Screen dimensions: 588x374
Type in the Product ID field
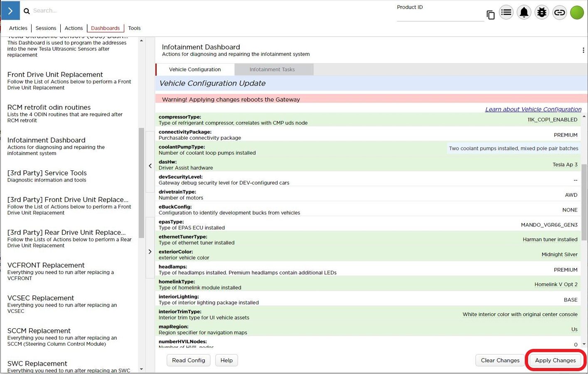(x=440, y=16)
